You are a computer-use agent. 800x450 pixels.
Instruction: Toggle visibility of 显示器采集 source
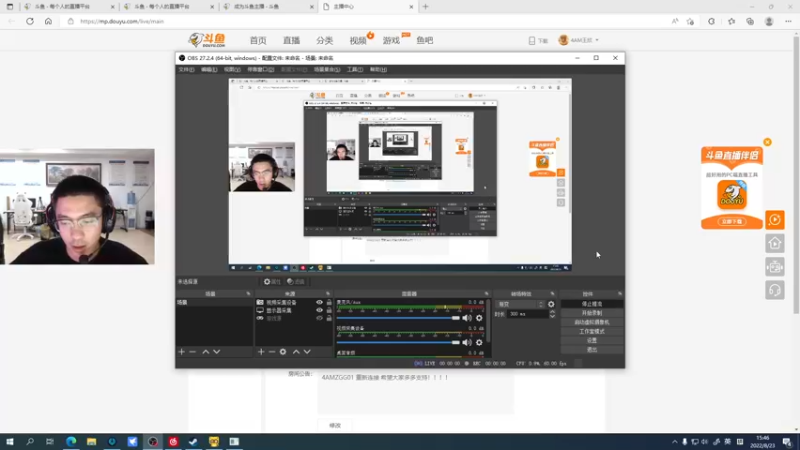[x=319, y=310]
